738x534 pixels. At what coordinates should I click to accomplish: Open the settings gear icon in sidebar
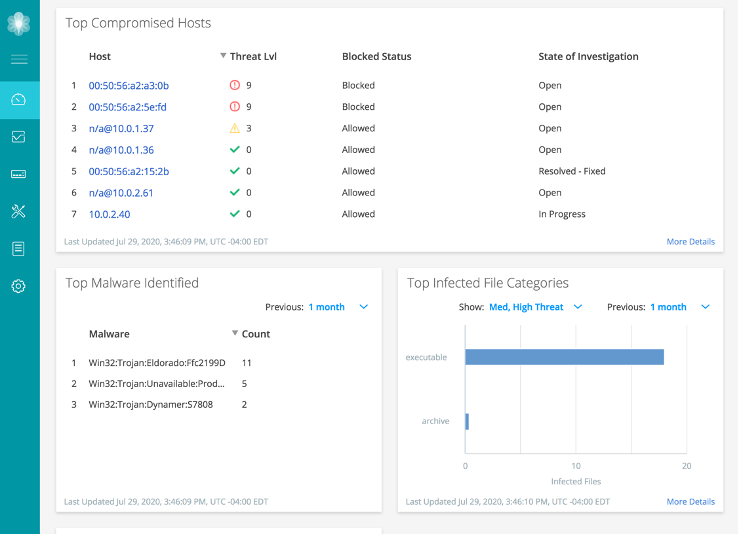(19, 286)
